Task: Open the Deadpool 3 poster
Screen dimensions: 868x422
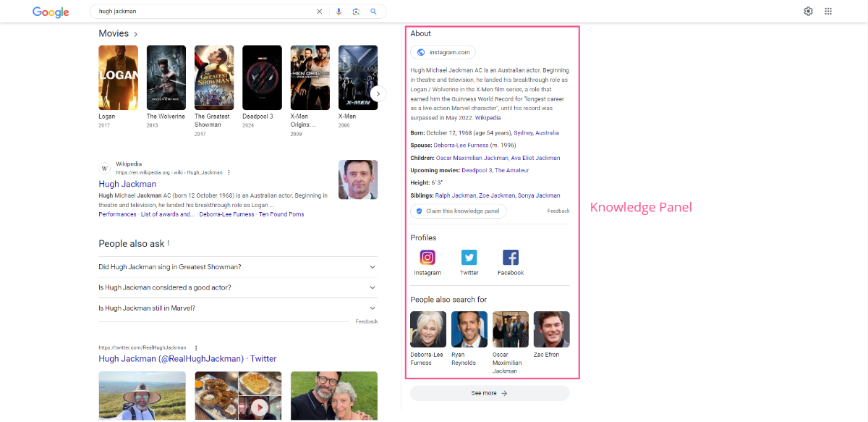Action: [262, 77]
